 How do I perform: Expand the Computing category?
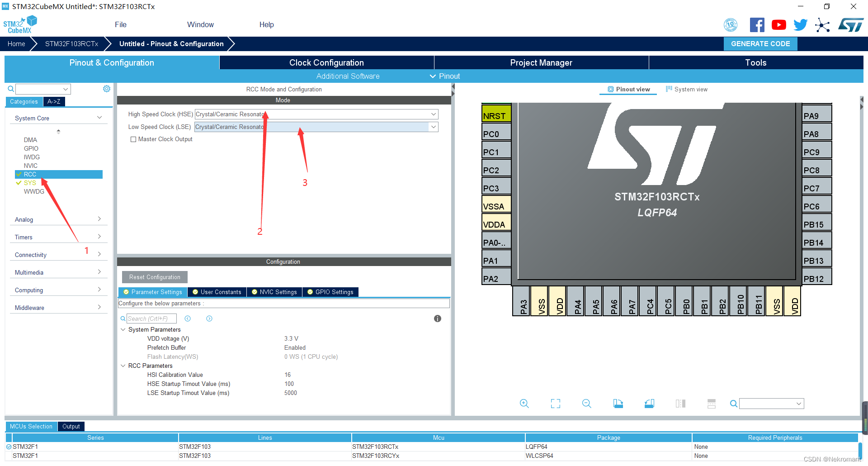(x=99, y=290)
